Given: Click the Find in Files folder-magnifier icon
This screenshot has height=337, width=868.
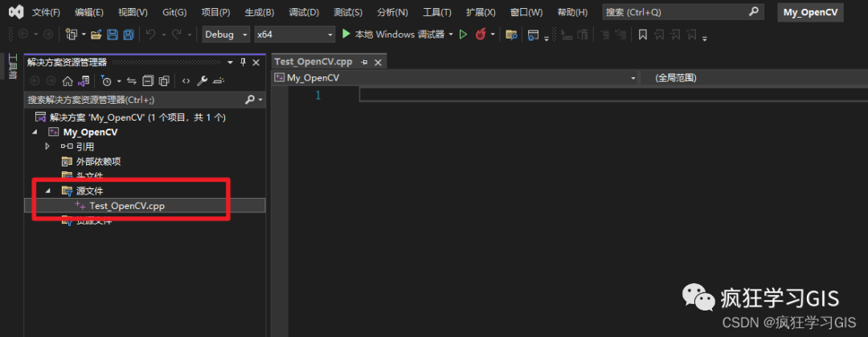Looking at the screenshot, I should [511, 35].
